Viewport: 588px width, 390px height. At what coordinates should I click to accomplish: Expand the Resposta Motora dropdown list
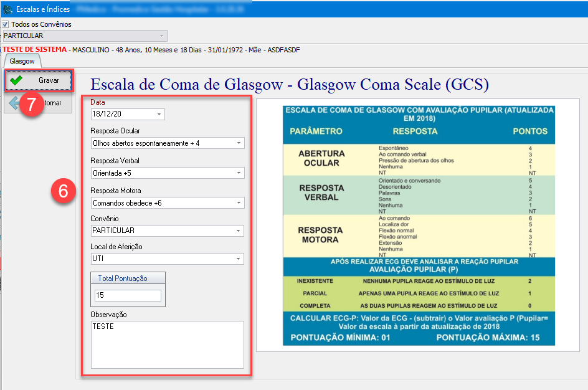pyautogui.click(x=239, y=203)
